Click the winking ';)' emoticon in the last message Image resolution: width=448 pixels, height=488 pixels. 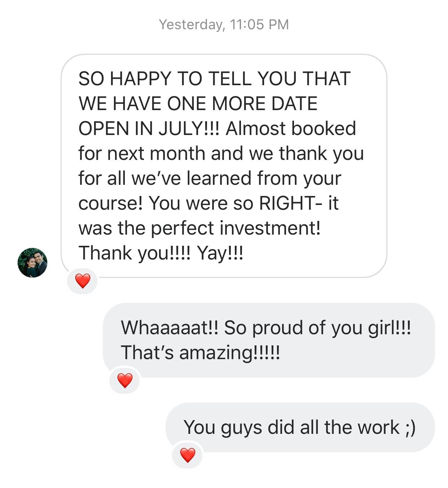click(410, 427)
